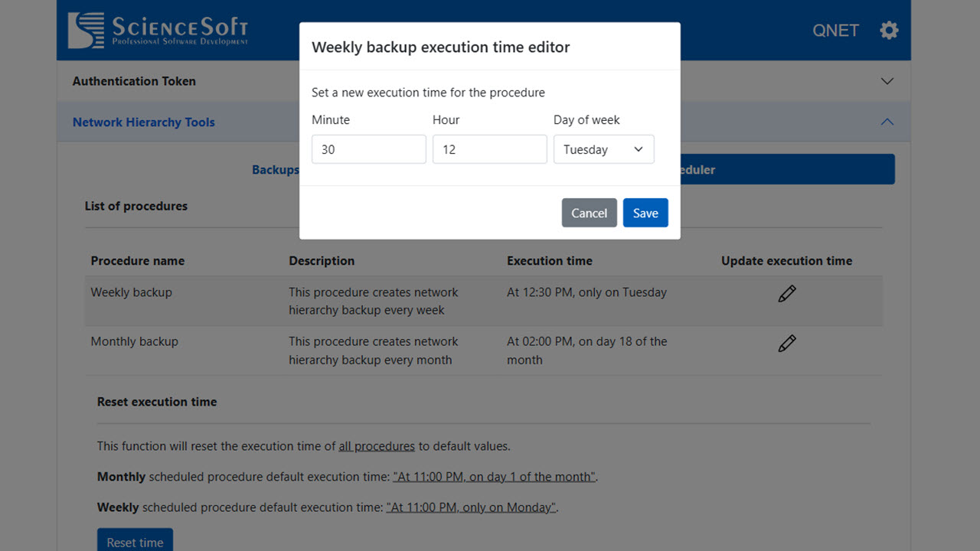Open the Day of week dropdown

[x=604, y=149]
